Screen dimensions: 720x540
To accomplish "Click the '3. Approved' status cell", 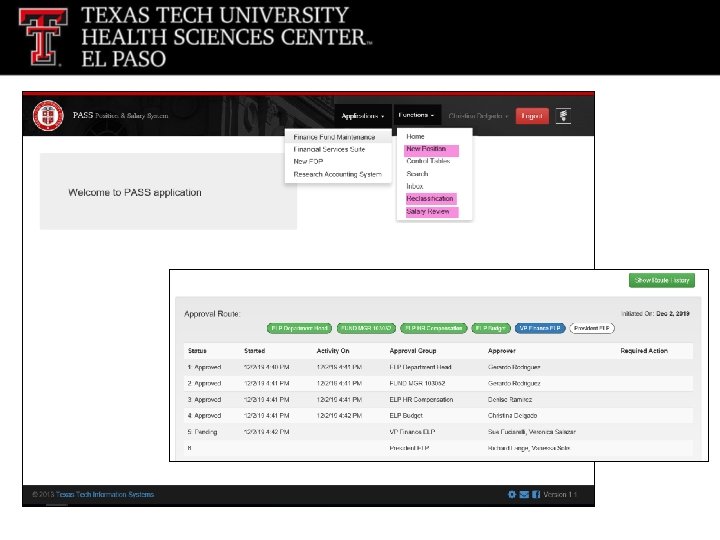I will pos(204,399).
